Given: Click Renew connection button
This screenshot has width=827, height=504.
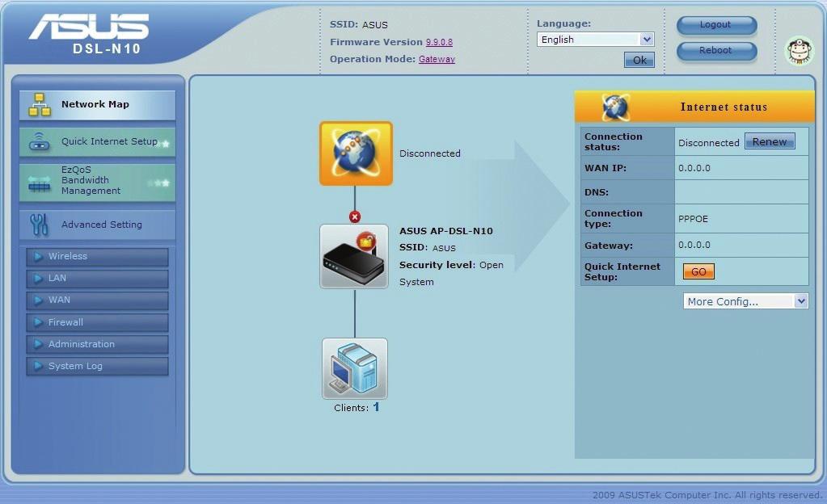Looking at the screenshot, I should click(770, 141).
